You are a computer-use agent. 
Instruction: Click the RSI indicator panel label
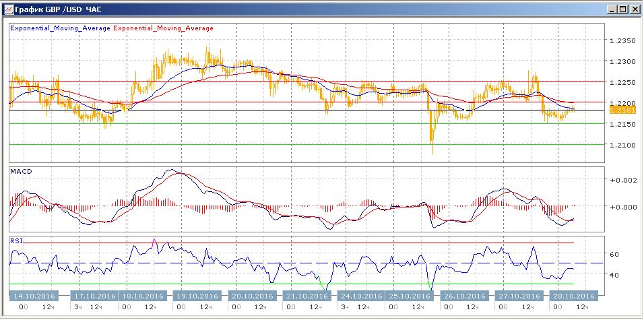point(15,239)
